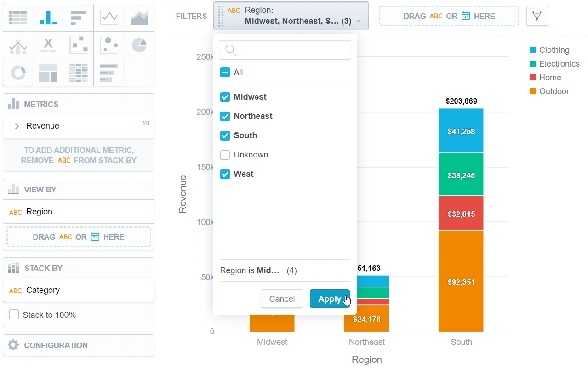588x371 pixels.
Task: Switch to the donut chart type
Action: coord(17,73)
